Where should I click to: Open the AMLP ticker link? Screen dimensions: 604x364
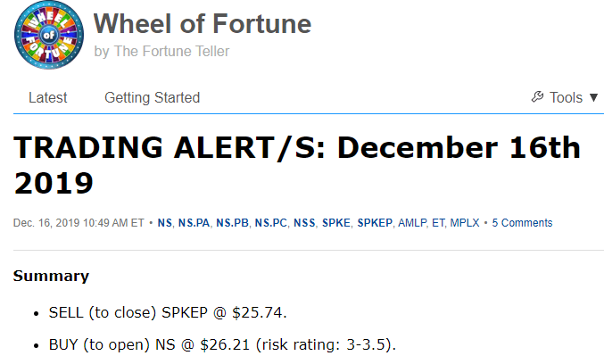413,223
